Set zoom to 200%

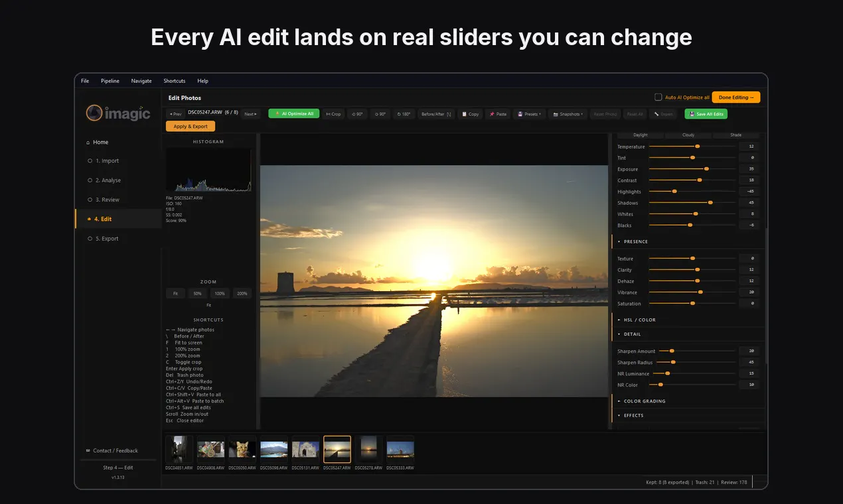(242, 293)
